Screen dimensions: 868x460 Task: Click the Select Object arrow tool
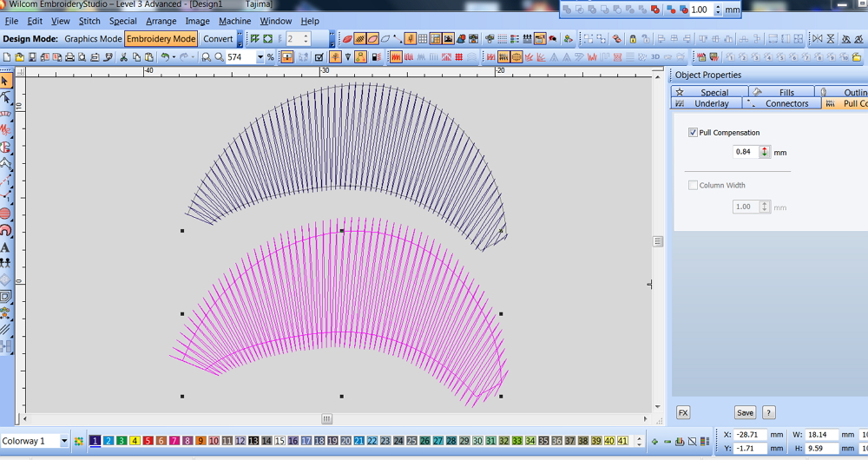[5, 81]
